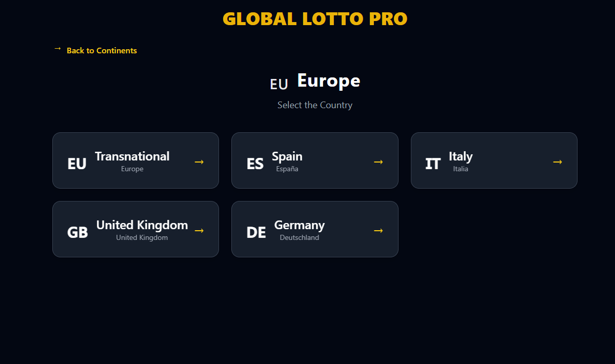Select Spain as the country
The width and height of the screenshot is (615, 364).
pos(314,160)
